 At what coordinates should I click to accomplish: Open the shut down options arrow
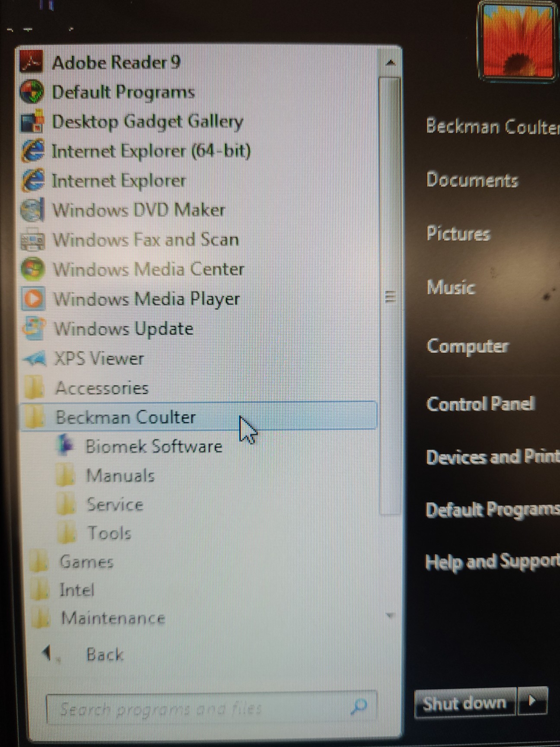point(533,701)
